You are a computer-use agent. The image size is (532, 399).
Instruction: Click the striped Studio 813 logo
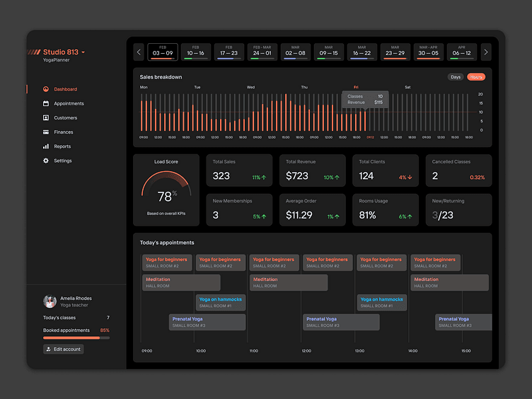click(34, 52)
